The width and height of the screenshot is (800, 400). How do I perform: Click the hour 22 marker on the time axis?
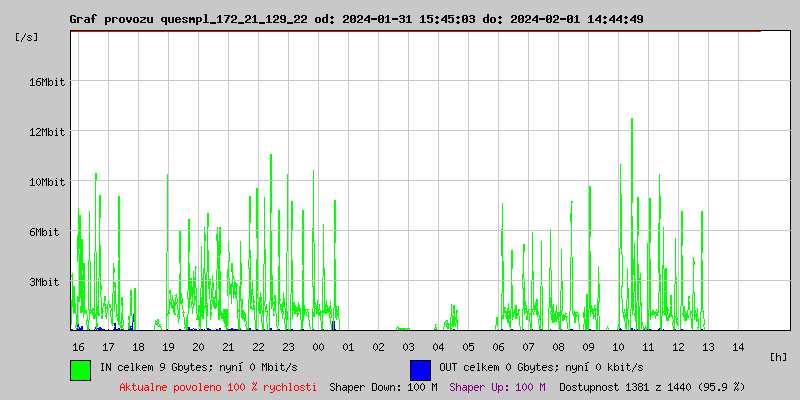pos(258,347)
